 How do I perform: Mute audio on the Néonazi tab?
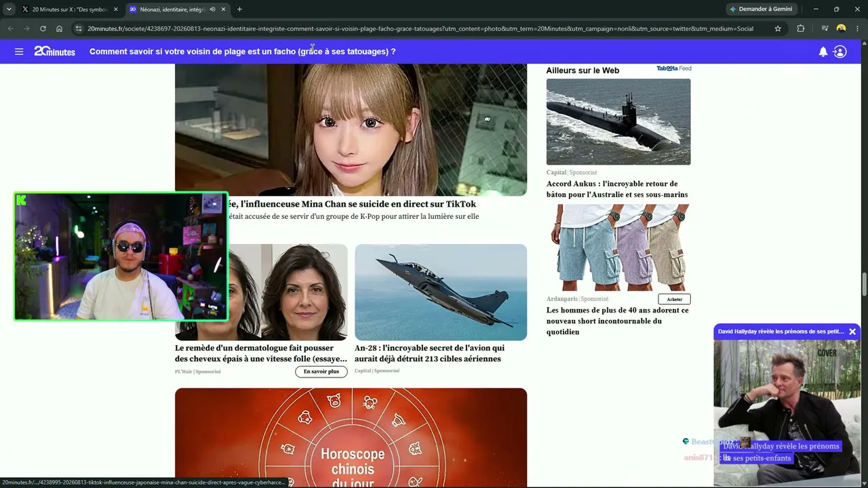(x=212, y=9)
